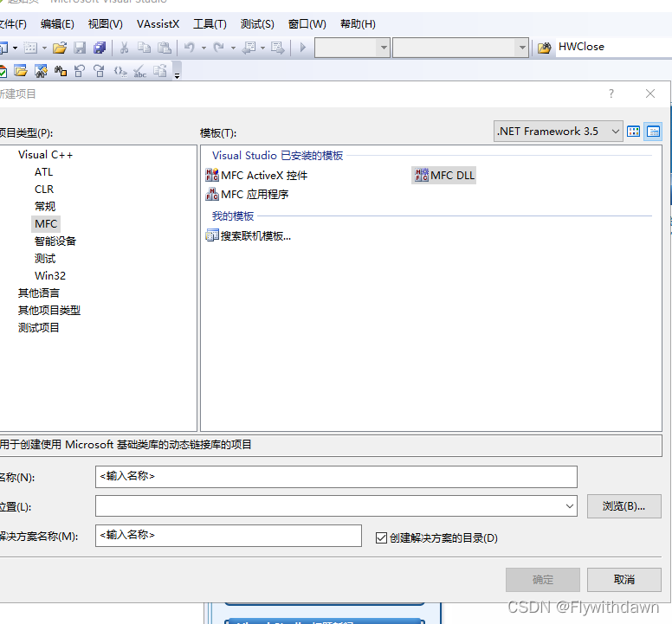This screenshot has height=624, width=672.
Task: Click 搜索联机模板... search online templates
Action: pos(249,236)
